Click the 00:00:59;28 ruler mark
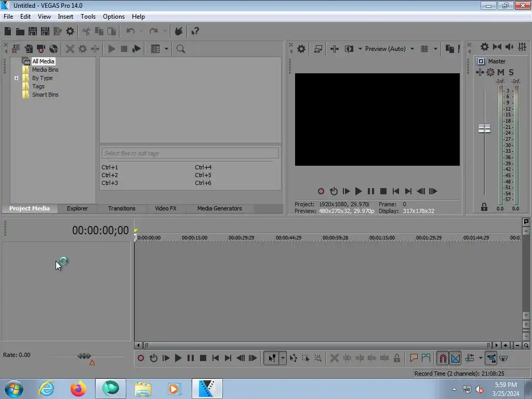 point(335,237)
